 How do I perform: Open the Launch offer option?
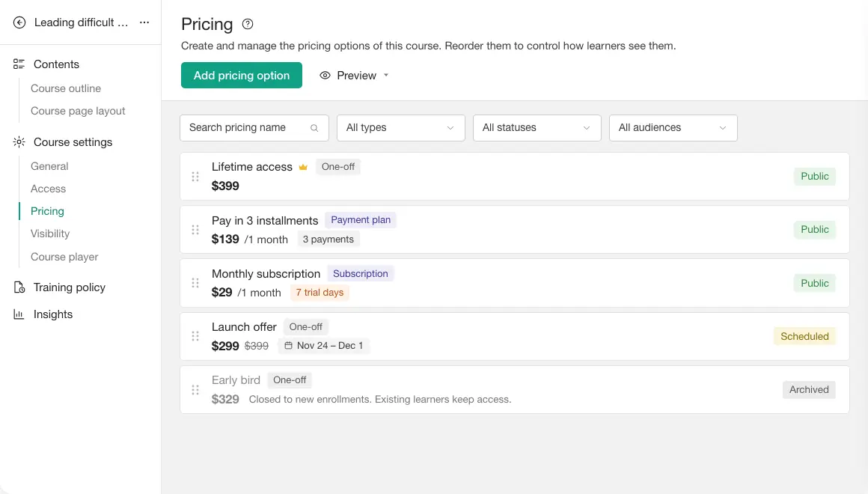tap(514, 336)
